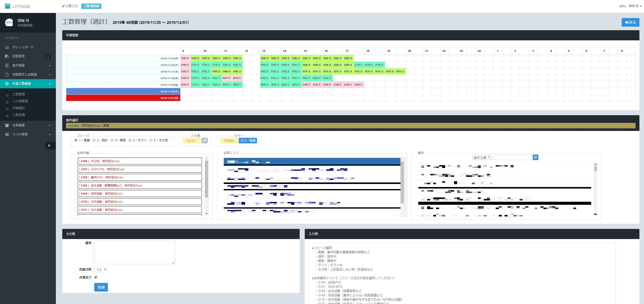Viewport: 644px width, 304px height.
Task: Click the 戻る back button
Action: (630, 22)
